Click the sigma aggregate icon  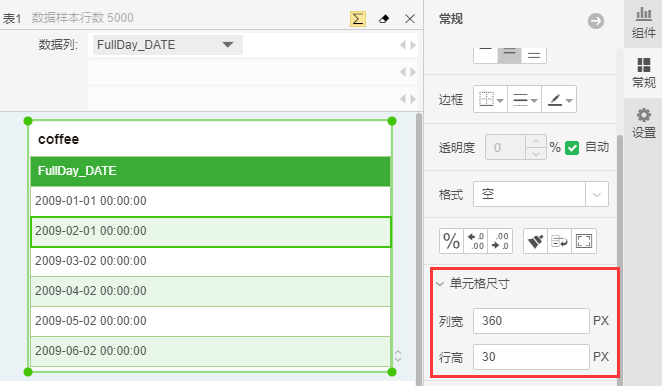coord(358,19)
